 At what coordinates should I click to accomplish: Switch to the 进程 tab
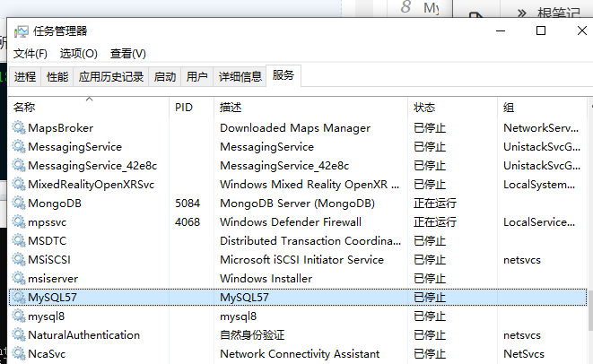point(25,77)
